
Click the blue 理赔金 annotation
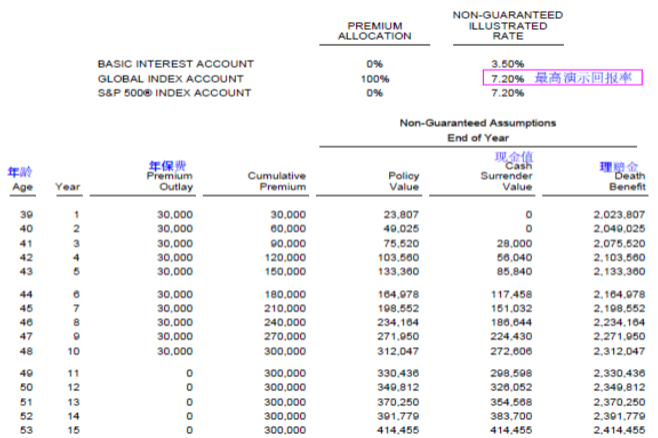click(x=619, y=167)
